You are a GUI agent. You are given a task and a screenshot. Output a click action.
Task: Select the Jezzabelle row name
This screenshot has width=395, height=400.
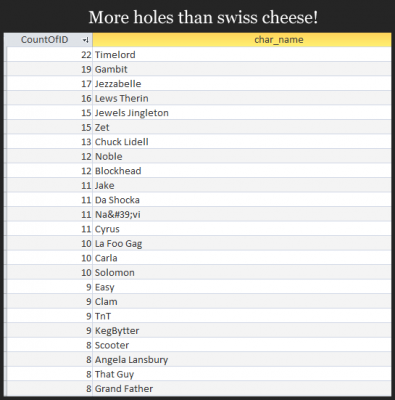(242, 84)
